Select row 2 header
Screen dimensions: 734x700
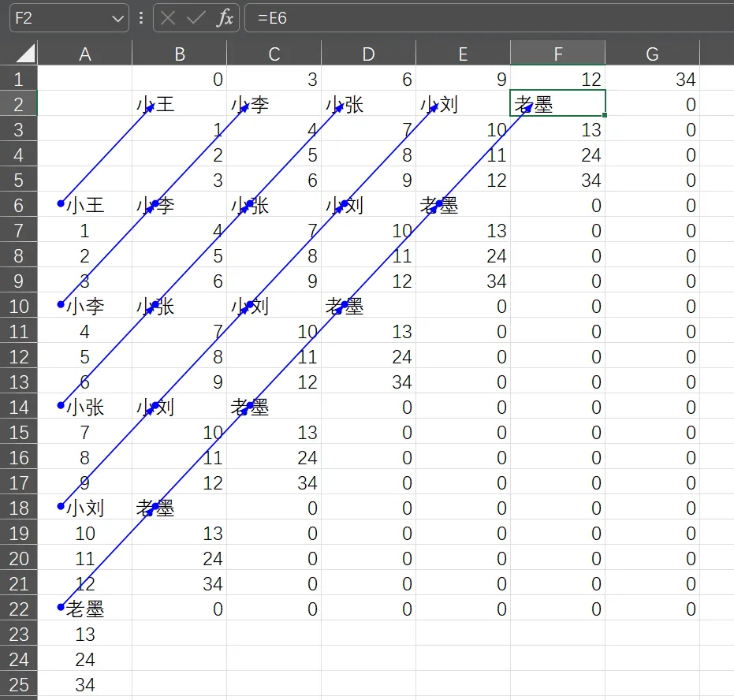tap(19, 104)
